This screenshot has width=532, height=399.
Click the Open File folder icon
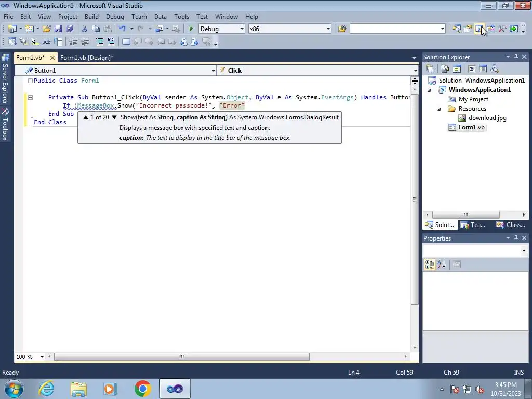(x=46, y=29)
